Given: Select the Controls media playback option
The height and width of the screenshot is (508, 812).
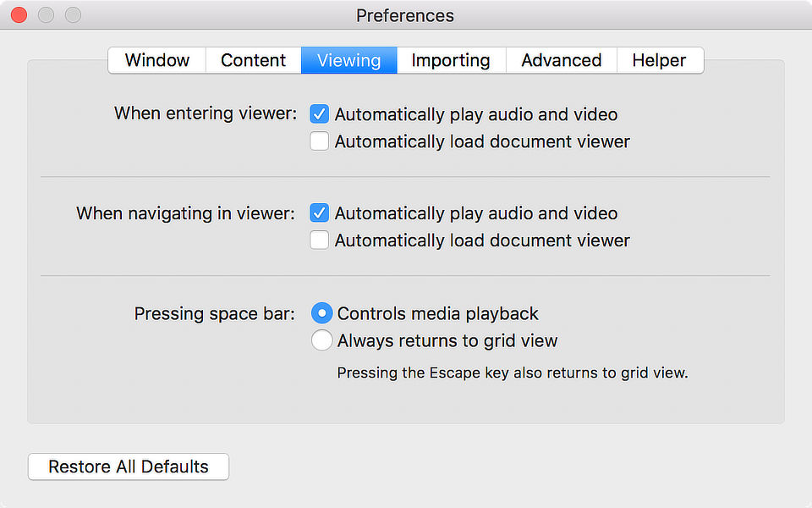Looking at the screenshot, I should click(321, 312).
